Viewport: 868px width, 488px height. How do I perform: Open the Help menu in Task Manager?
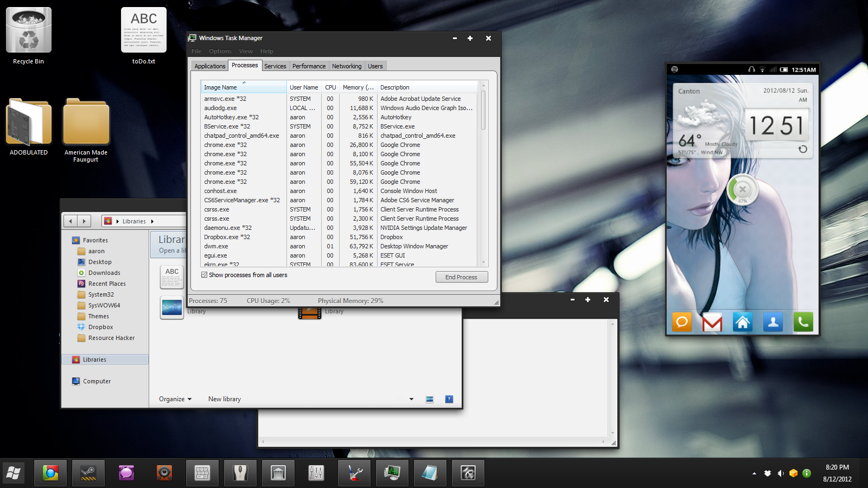point(267,51)
